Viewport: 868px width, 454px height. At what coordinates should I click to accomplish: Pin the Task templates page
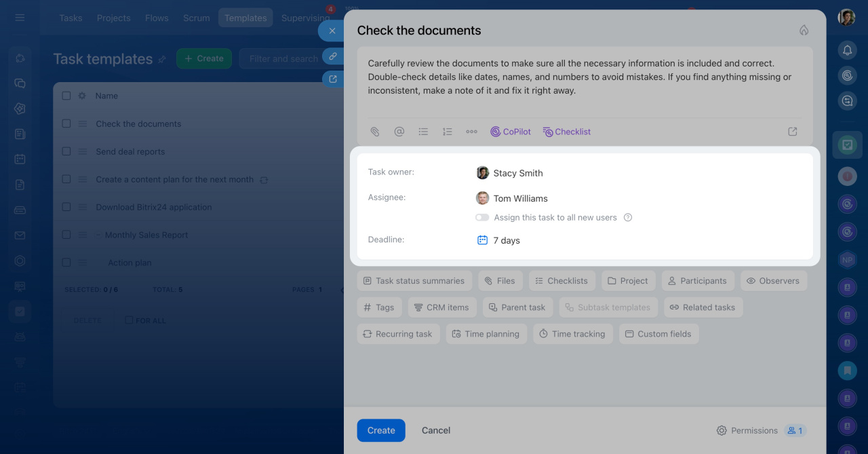(161, 60)
